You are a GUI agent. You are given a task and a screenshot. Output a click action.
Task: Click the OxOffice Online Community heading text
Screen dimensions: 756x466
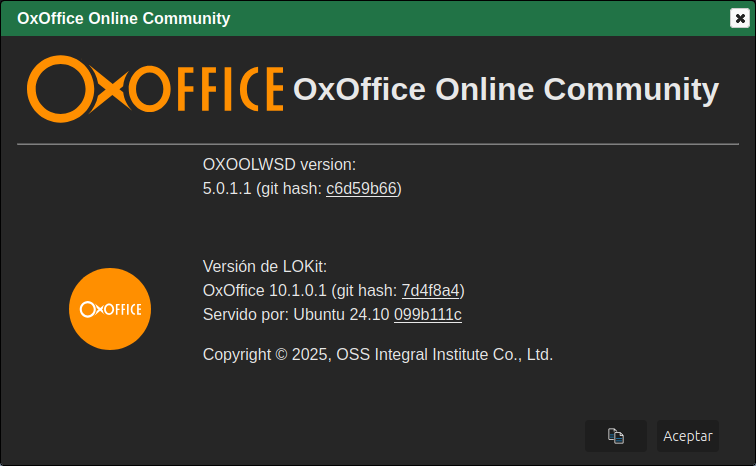505,89
